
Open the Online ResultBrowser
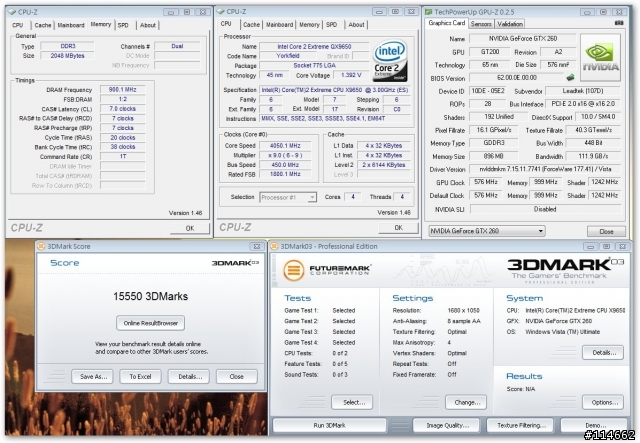tap(151, 323)
